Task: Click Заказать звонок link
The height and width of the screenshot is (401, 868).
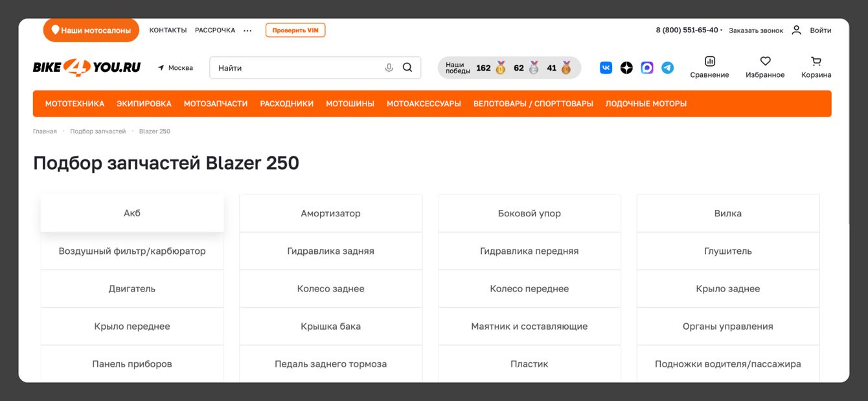Action: click(x=756, y=30)
